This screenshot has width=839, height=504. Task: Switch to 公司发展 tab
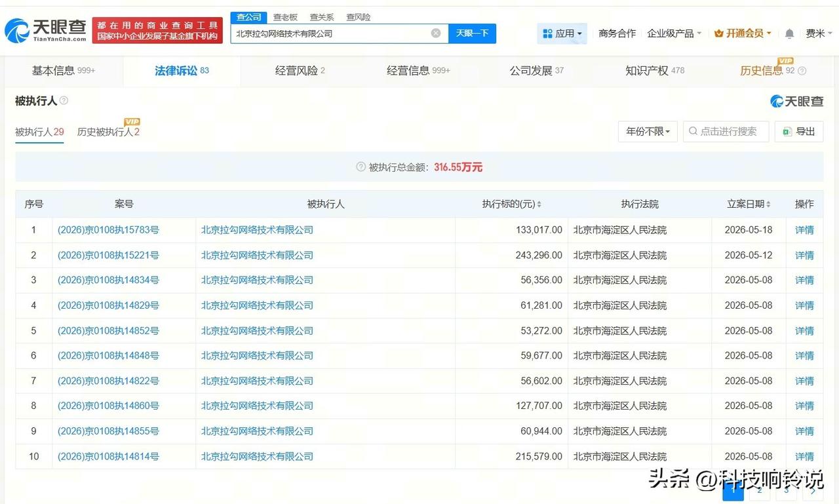click(x=536, y=71)
